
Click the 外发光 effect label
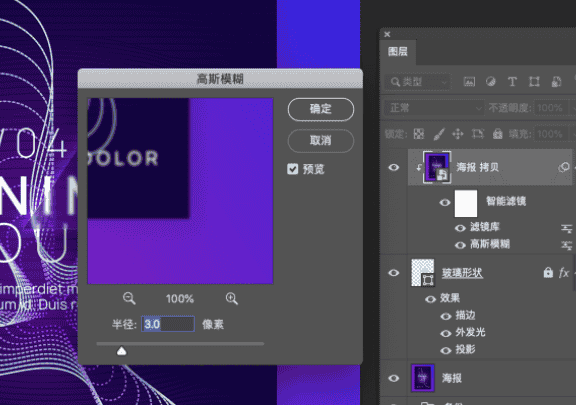tap(470, 332)
